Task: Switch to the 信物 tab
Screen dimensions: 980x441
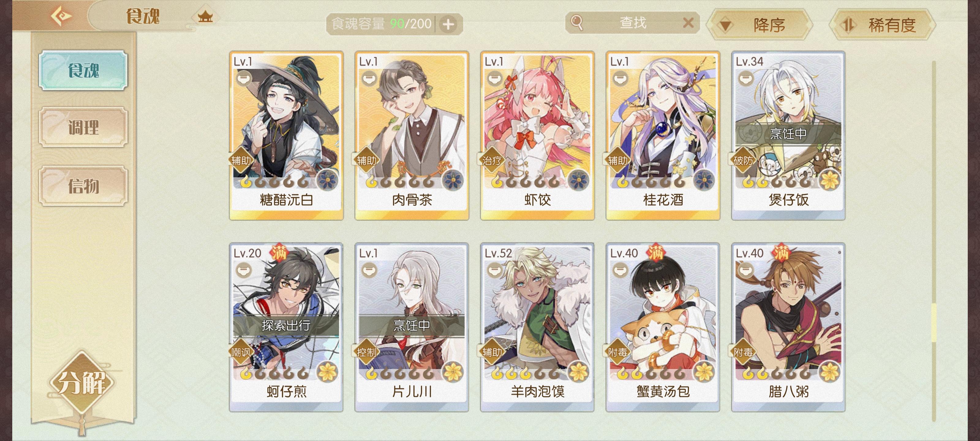Action: pos(83,186)
